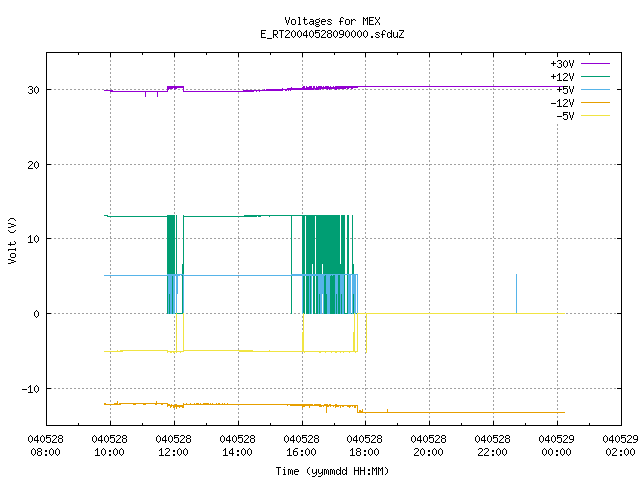
Task: Click the isolated blue +5V spike near 22:45
Action: (516, 294)
